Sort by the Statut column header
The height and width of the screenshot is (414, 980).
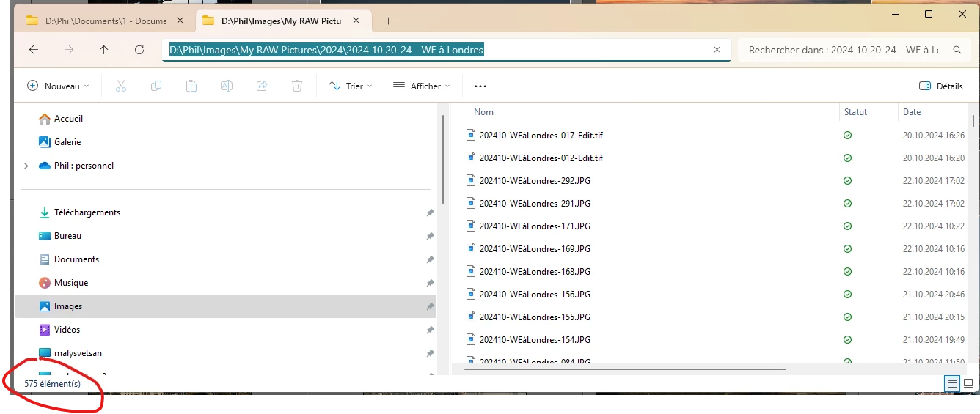click(855, 112)
